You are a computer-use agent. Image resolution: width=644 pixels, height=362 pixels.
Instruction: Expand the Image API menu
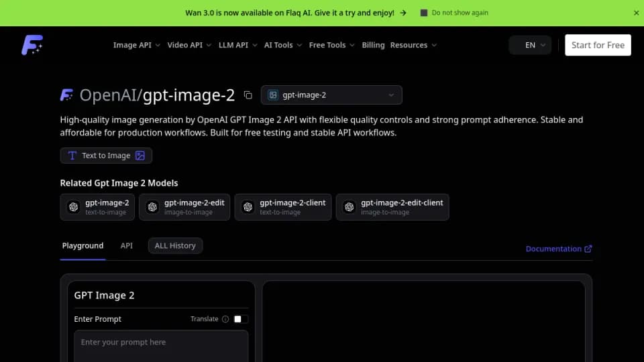[x=136, y=45]
